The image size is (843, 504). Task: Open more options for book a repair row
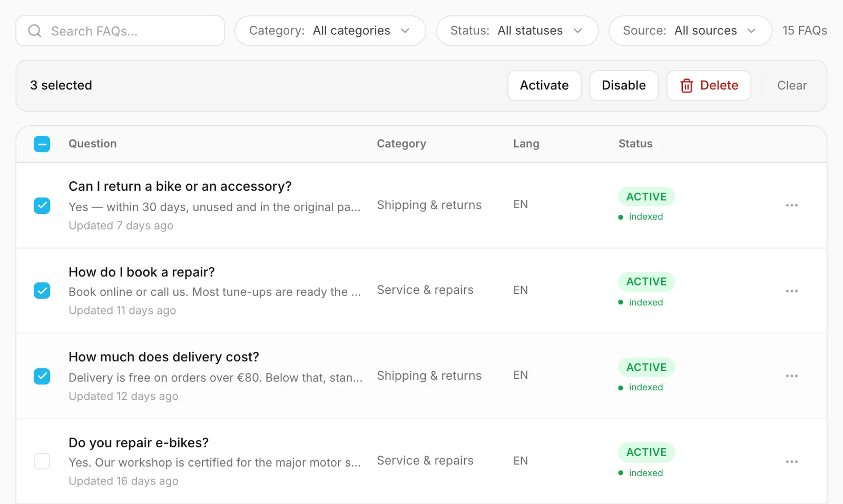click(x=791, y=291)
